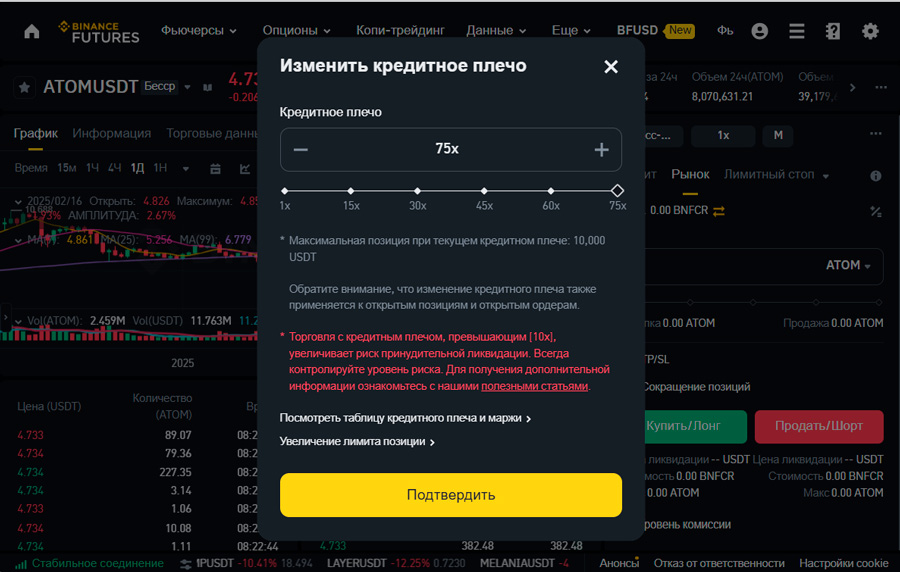
Task: Expand more chart intervals dropdown arrow
Action: coord(185,169)
